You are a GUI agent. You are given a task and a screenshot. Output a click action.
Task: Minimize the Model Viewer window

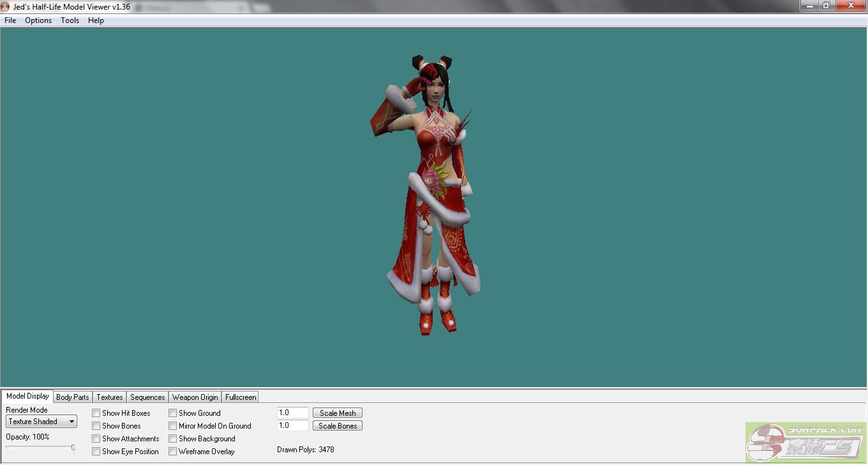click(x=809, y=5)
